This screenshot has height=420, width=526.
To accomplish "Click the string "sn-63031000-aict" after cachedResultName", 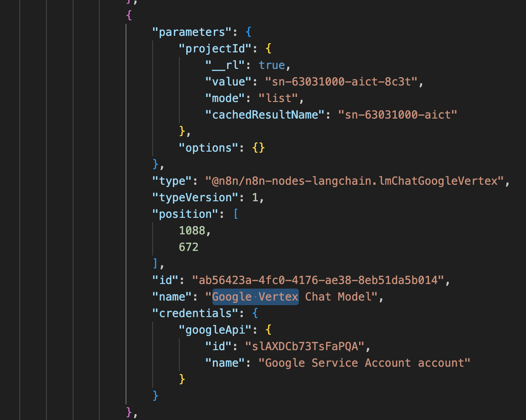I will coord(398,114).
